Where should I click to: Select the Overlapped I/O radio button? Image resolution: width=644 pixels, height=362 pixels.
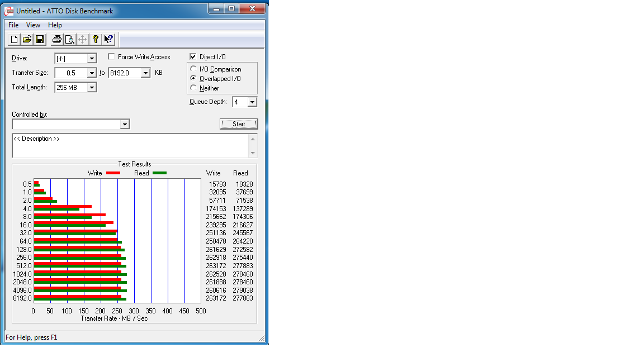193,78
